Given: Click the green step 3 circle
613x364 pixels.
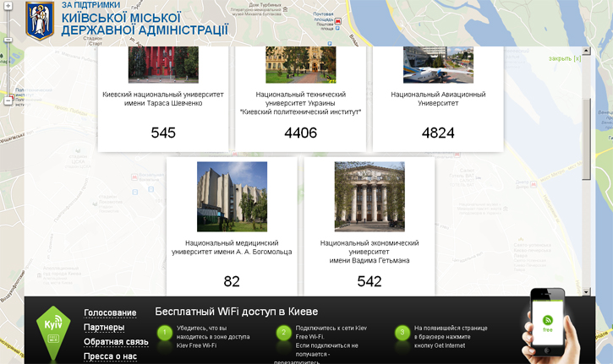Looking at the screenshot, I should 402,333.
